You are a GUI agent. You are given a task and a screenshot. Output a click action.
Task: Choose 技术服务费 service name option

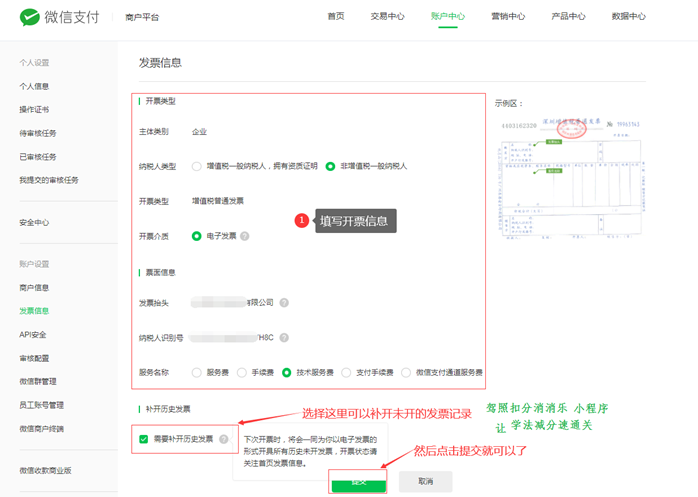(x=287, y=372)
